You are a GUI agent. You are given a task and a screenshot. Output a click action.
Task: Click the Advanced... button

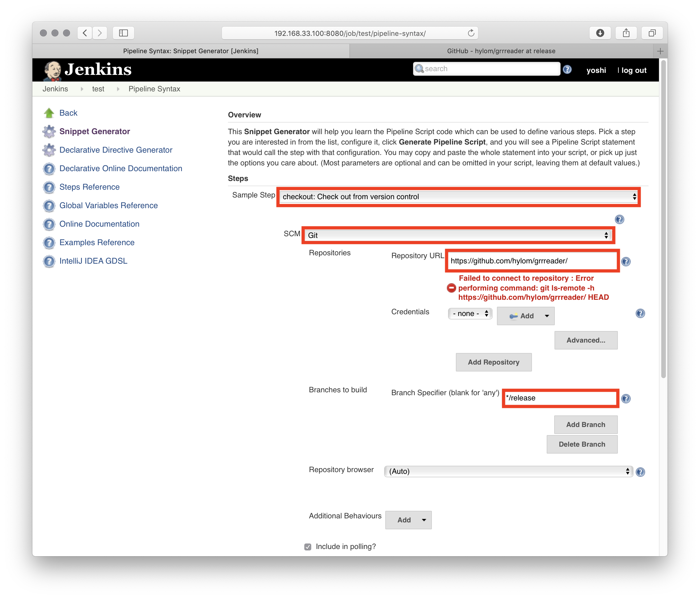[x=586, y=340]
